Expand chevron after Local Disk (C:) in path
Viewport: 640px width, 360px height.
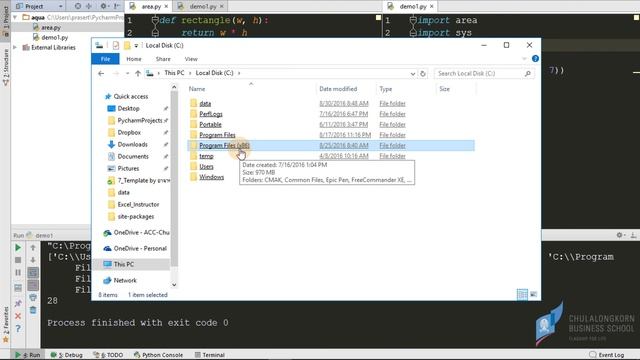tap(239, 73)
